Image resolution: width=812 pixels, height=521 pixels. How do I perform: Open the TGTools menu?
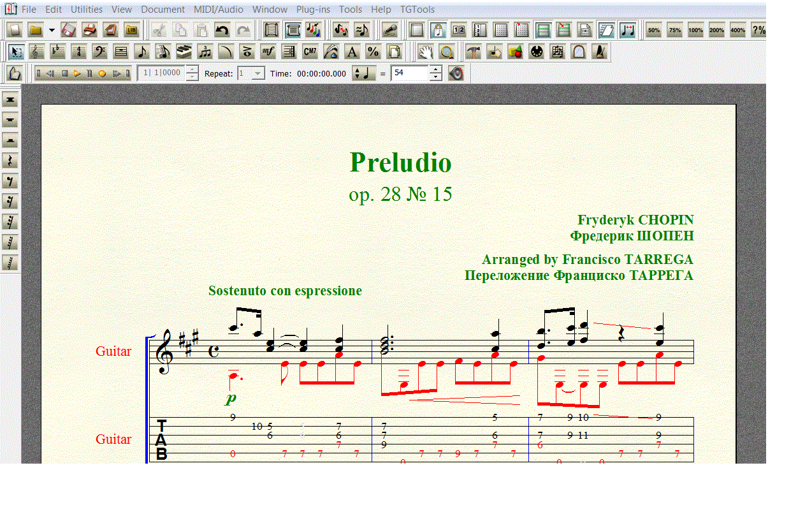point(417,10)
